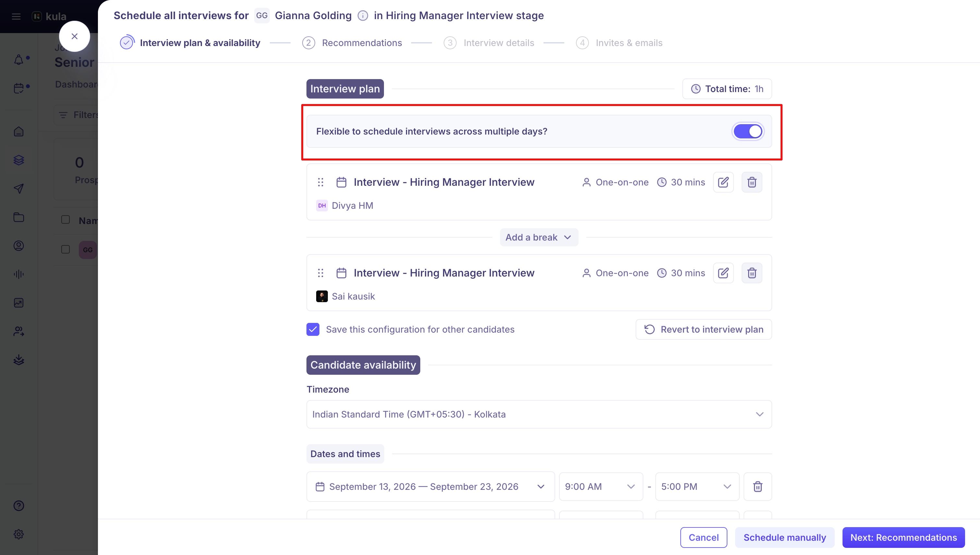Jump to the Interview details step

(x=489, y=43)
